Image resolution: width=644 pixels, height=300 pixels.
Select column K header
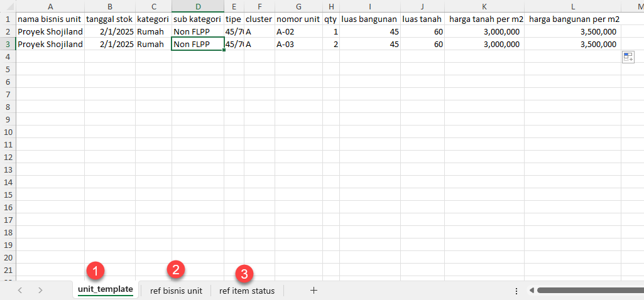484,6
